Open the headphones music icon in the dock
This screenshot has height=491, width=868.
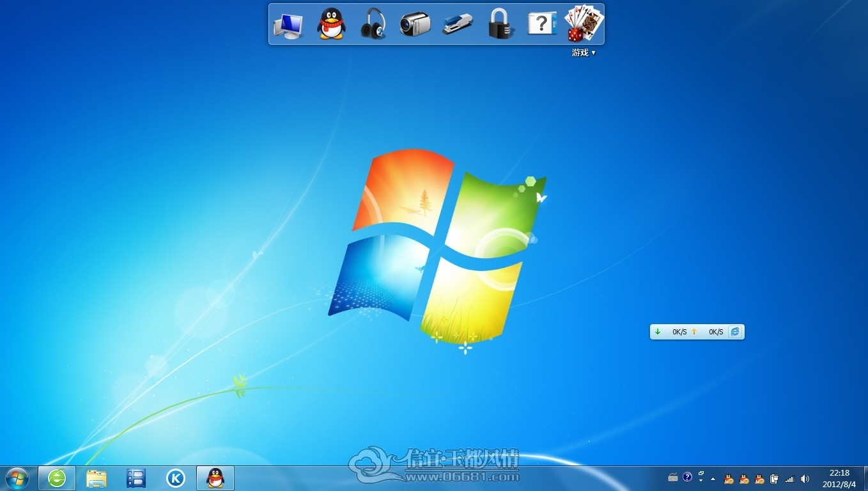click(373, 24)
